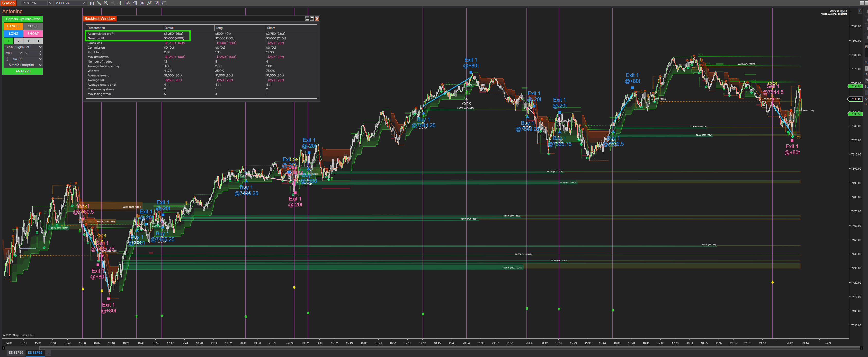Open the Data Series bracketed bars icon
The height and width of the screenshot is (357, 868).
[142, 3]
